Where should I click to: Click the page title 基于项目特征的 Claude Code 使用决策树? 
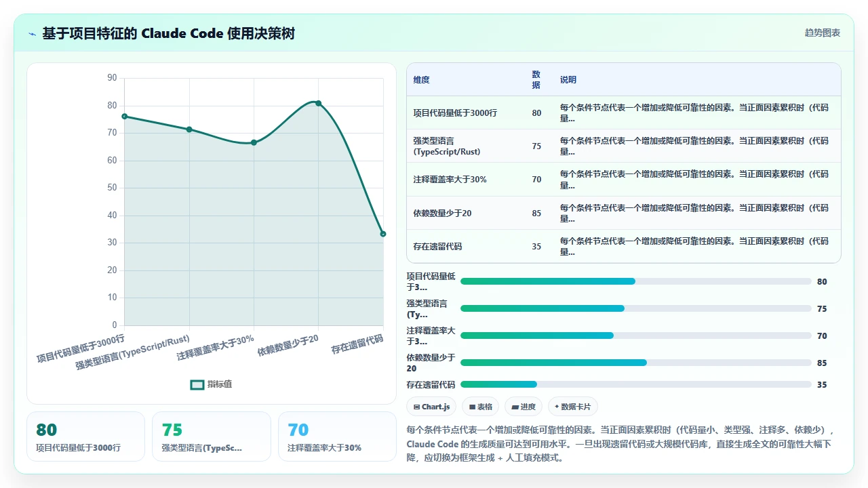pos(168,34)
